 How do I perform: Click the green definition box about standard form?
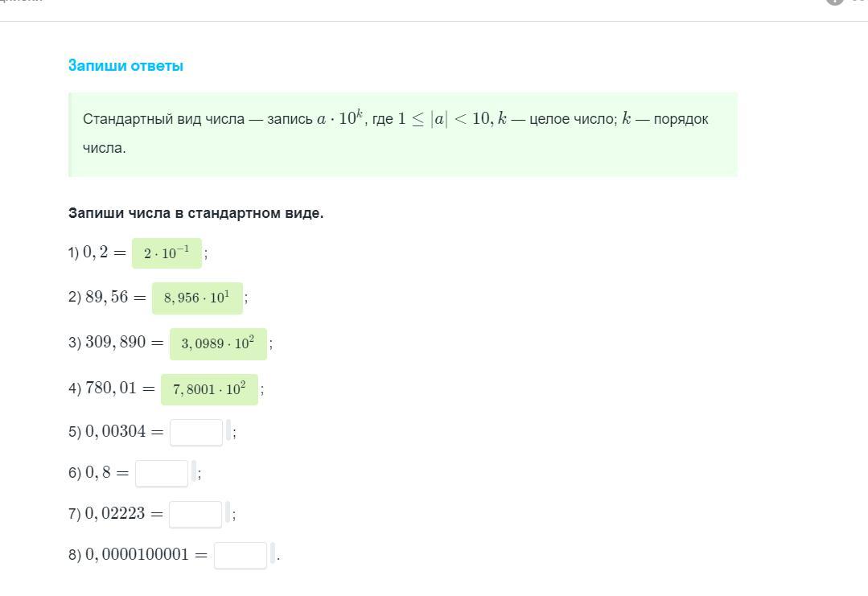pyautogui.click(x=403, y=134)
